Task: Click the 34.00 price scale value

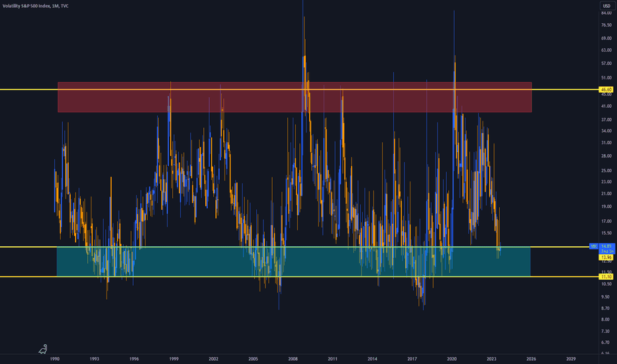Action: (x=606, y=130)
